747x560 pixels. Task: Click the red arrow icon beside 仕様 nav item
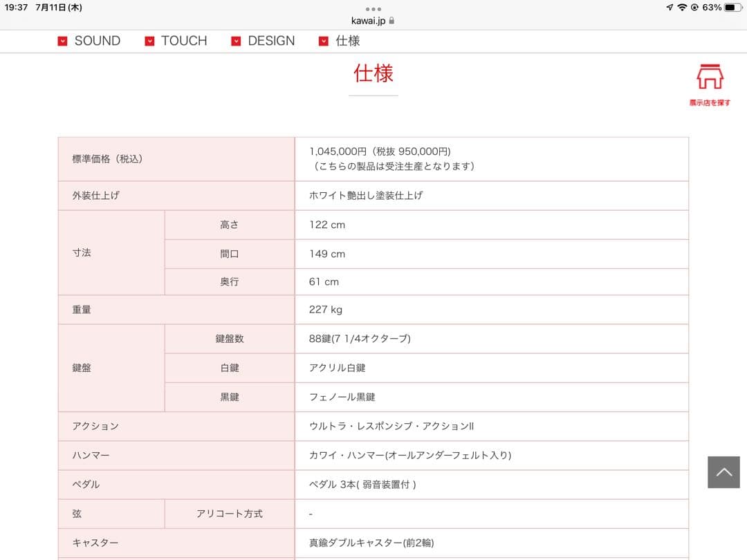click(x=323, y=41)
